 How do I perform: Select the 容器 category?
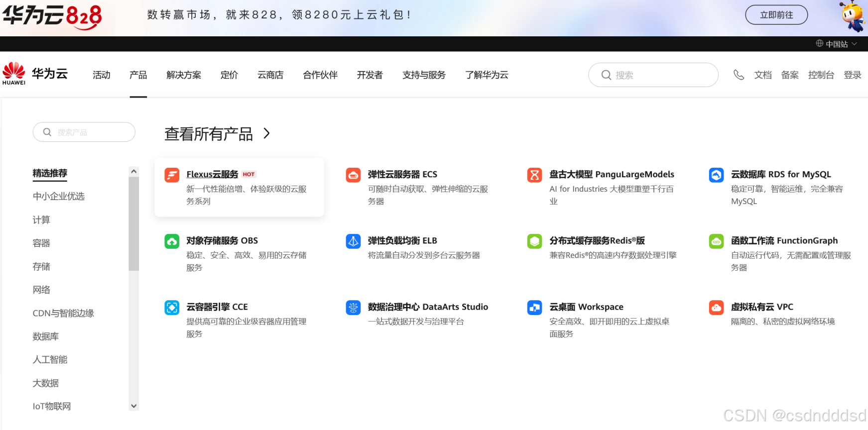(41, 243)
